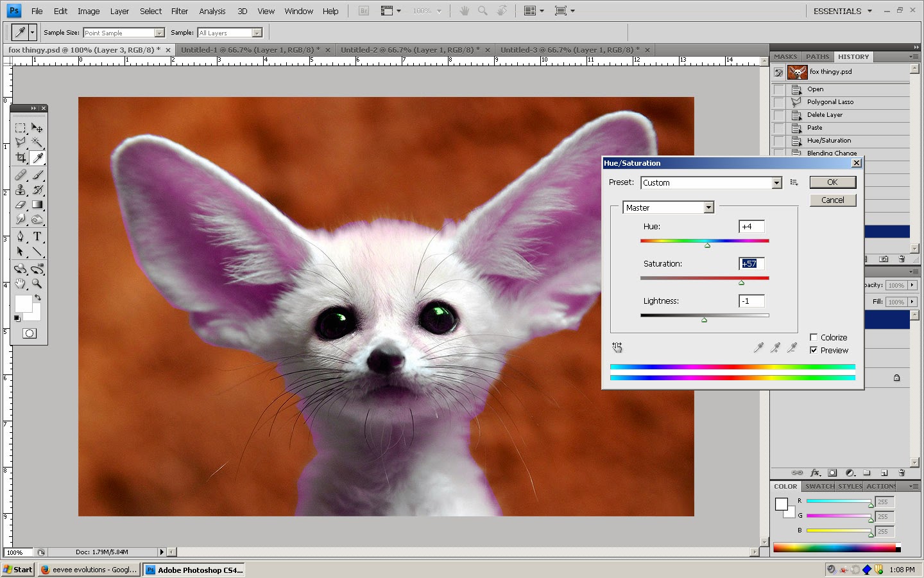Reset default foreground and background colors

pos(17,318)
